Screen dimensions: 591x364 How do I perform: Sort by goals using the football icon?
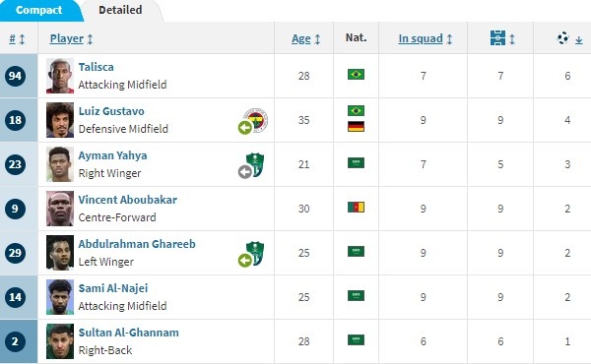pos(562,38)
